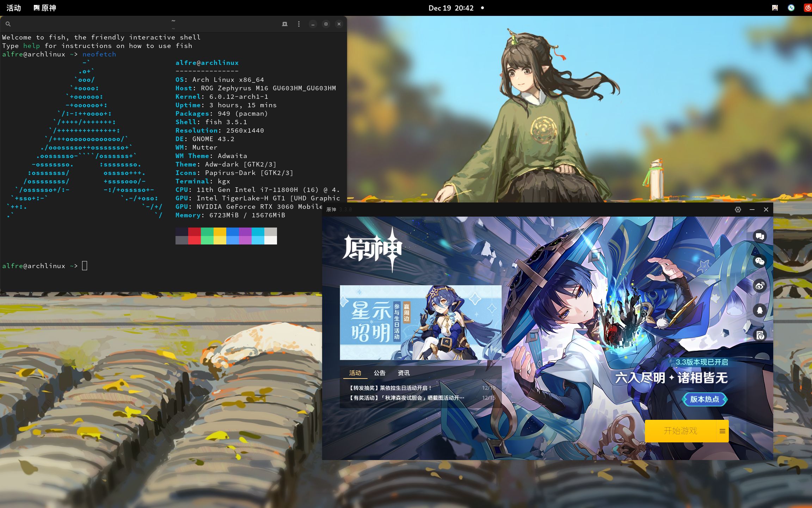Click 'Resolution: 2560x1440' line
The width and height of the screenshot is (812, 508).
click(x=220, y=130)
